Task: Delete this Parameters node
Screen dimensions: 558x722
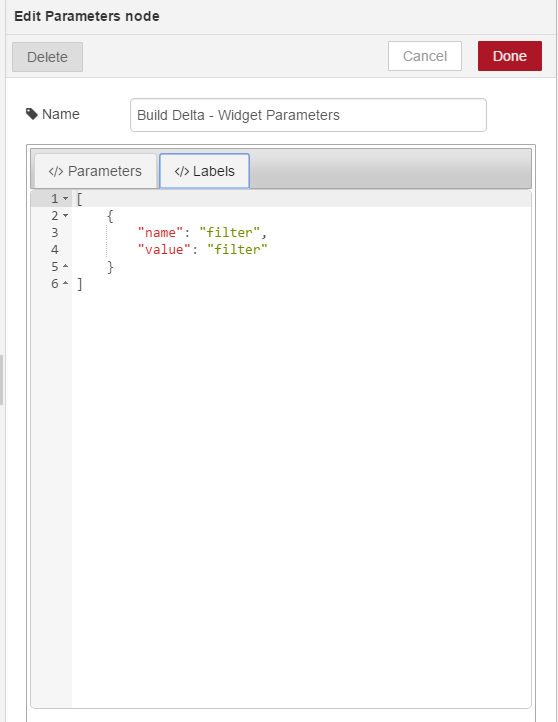Action: [x=47, y=57]
